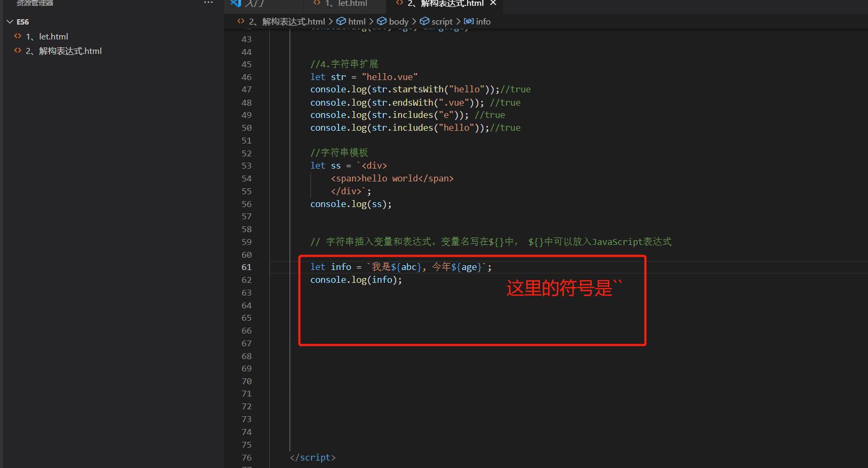The height and width of the screenshot is (468, 868).
Task: Click the variable symbol icon beside info breadcrumb
Action: 468,21
